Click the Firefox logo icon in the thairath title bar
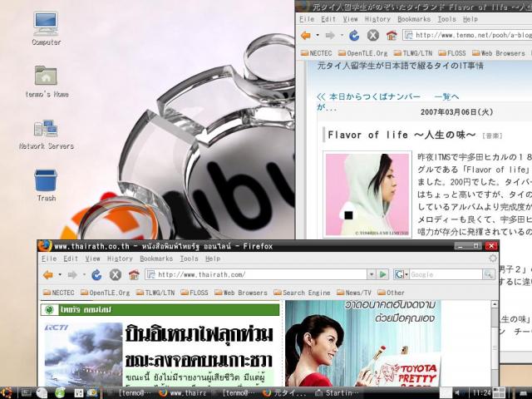This screenshot has height=399, width=532. pyautogui.click(x=44, y=246)
